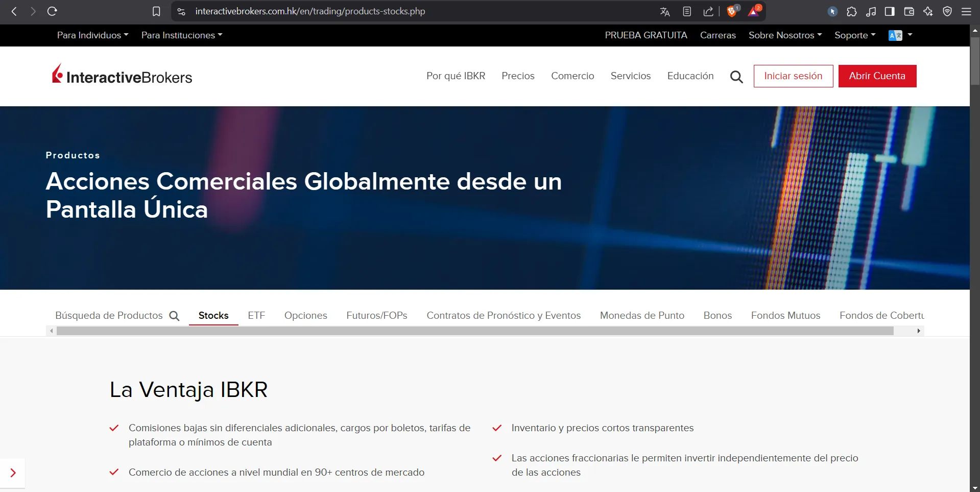Open the Servicios menu
Viewport: 980px width, 492px height.
631,76
